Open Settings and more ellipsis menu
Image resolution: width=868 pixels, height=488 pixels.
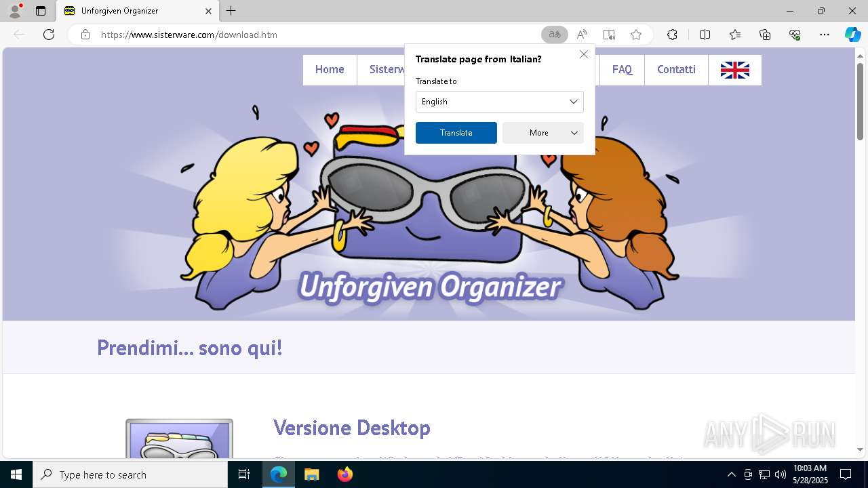click(x=825, y=35)
